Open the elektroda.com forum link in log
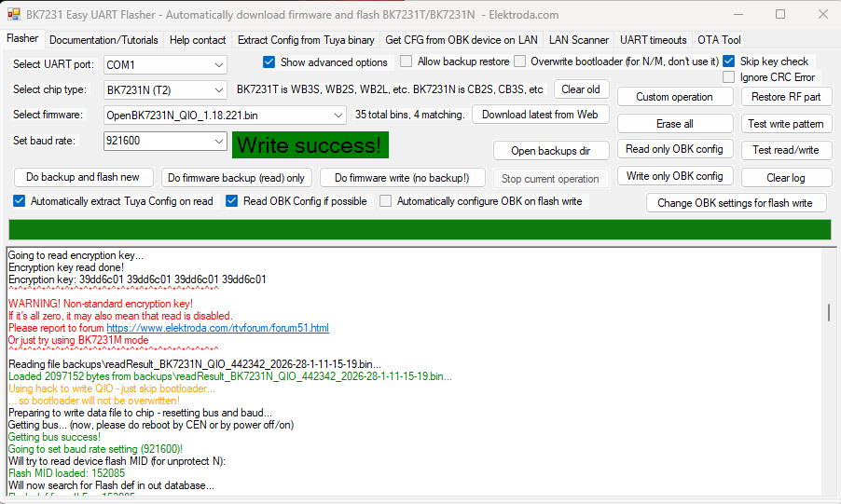This screenshot has height=504, width=841. coord(218,328)
